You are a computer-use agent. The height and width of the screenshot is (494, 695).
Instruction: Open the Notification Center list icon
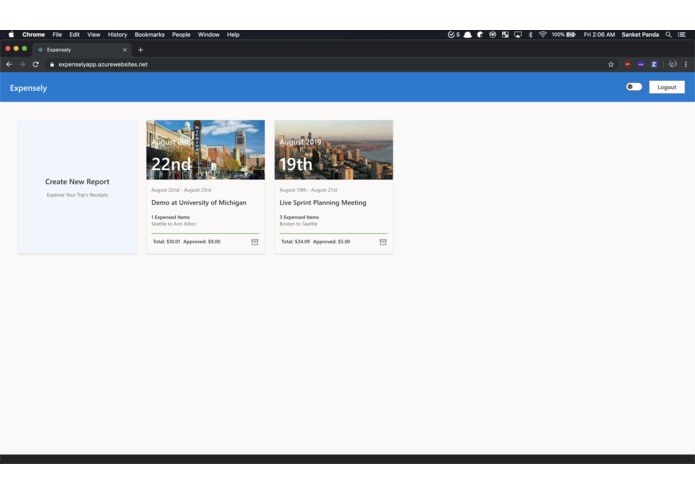pyautogui.click(x=682, y=35)
